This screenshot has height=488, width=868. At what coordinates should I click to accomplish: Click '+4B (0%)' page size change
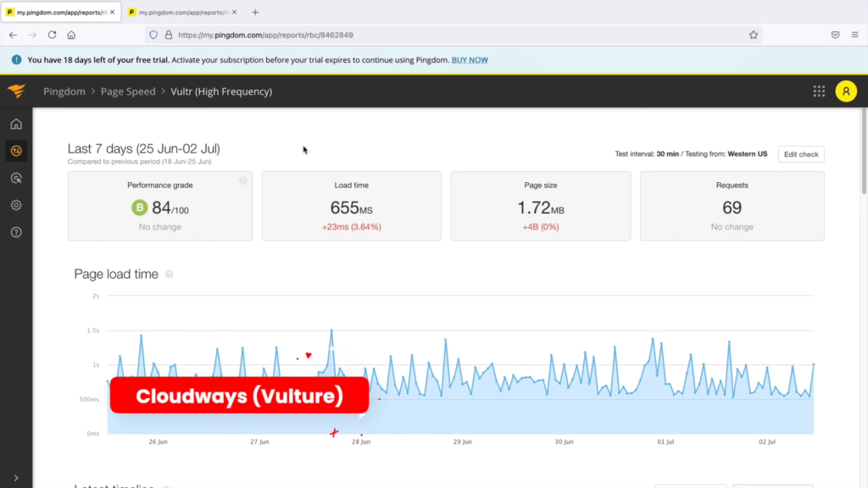(541, 227)
